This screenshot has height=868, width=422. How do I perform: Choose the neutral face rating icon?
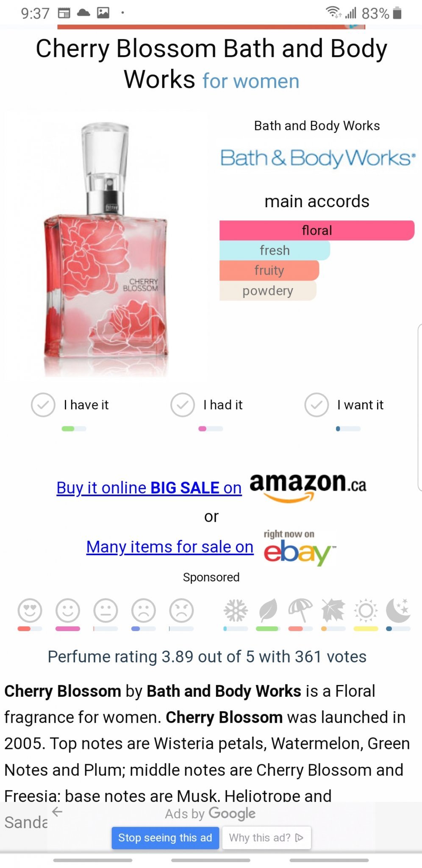[x=105, y=610]
